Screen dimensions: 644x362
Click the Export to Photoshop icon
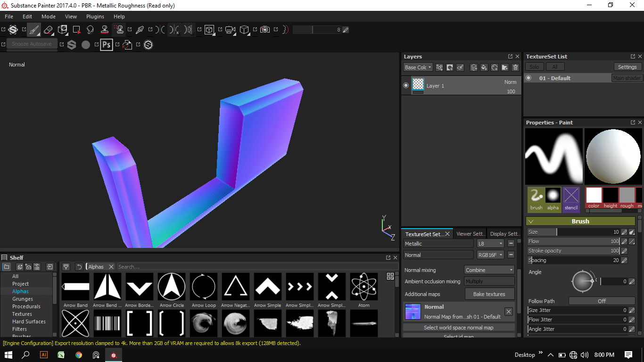[107, 45]
